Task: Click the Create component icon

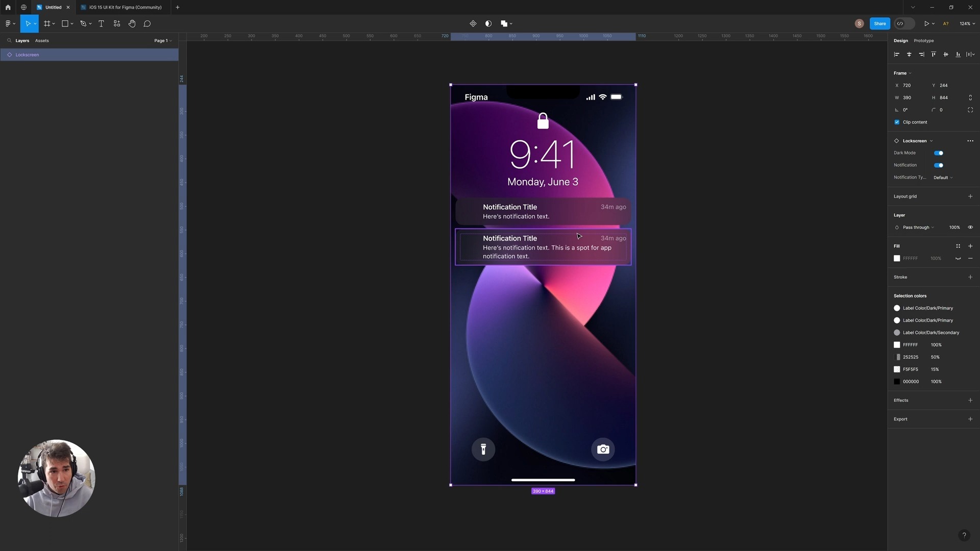Action: coord(473,23)
